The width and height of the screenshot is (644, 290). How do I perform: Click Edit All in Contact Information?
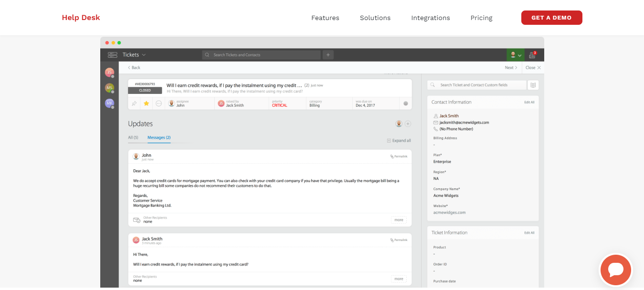click(x=529, y=102)
